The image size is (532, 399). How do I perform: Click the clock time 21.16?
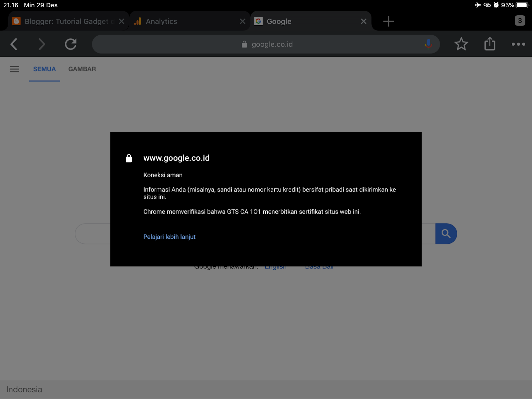point(11,5)
